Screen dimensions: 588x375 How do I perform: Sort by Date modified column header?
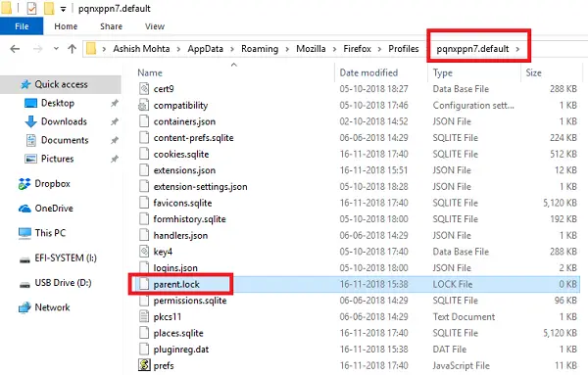point(368,72)
